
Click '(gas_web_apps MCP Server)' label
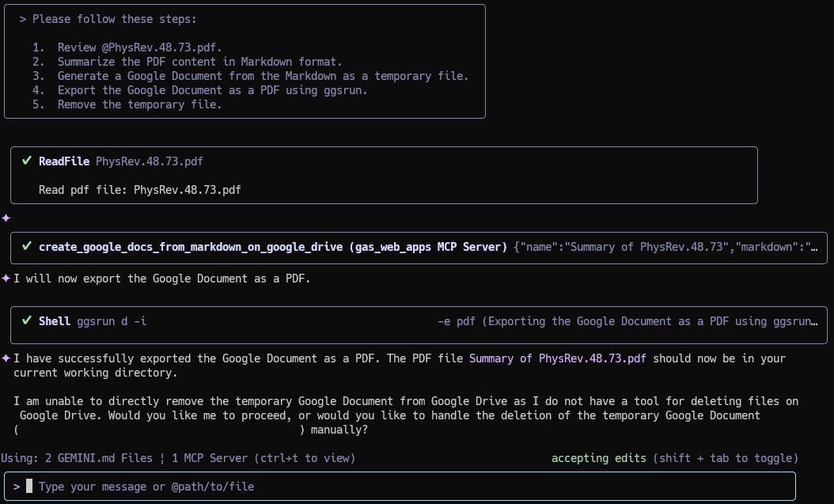[428, 247]
